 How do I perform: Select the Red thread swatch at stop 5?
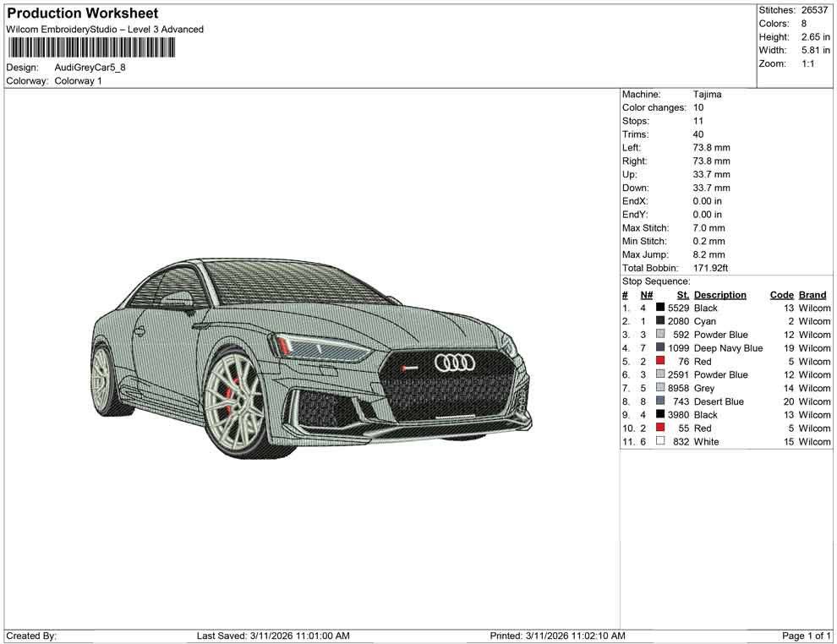pyautogui.click(x=659, y=362)
